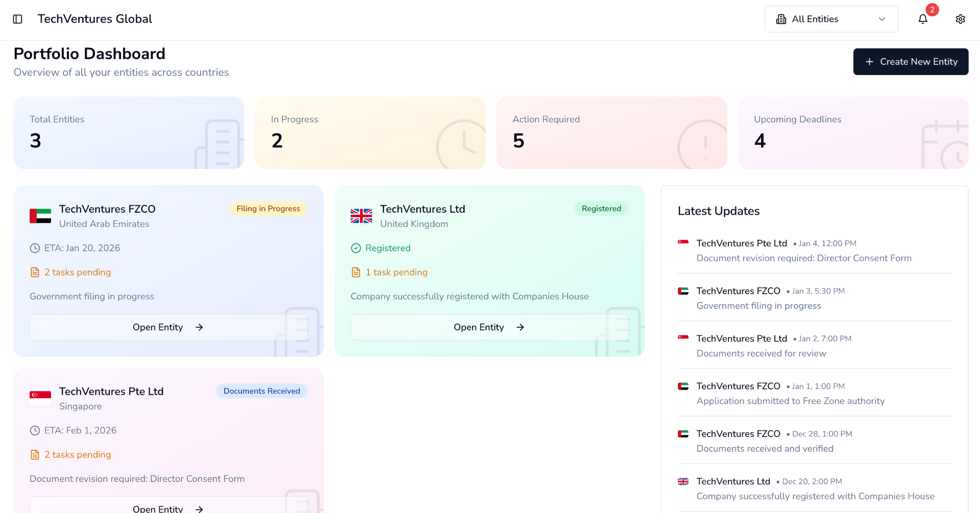
Task: Click the UK flag on TechVentures Ltd card
Action: pos(361,216)
